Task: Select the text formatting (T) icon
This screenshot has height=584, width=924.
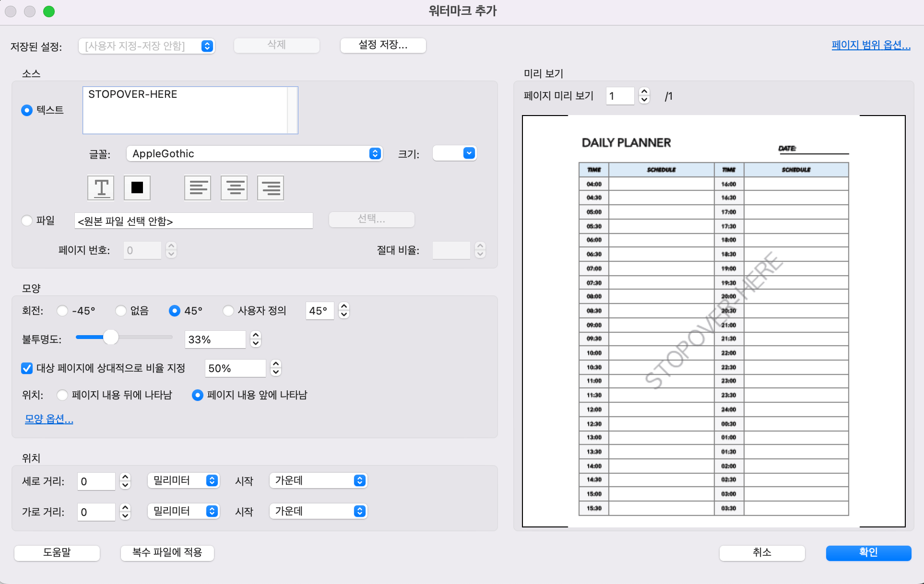Action: (x=100, y=187)
